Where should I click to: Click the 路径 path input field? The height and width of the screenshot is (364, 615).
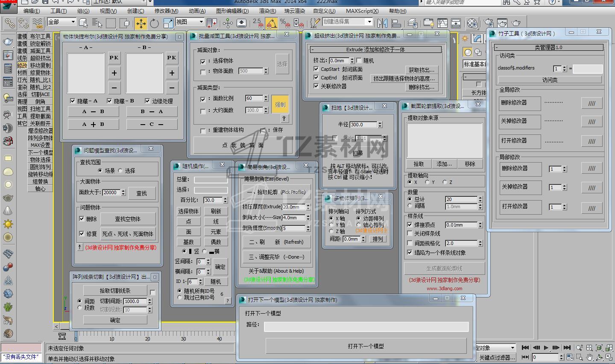click(366, 326)
